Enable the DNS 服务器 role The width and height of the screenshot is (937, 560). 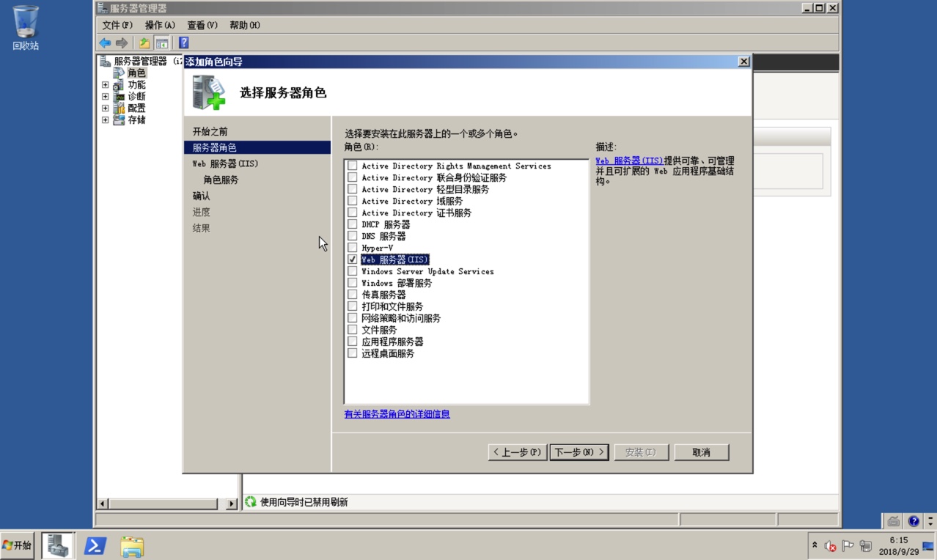tap(353, 236)
